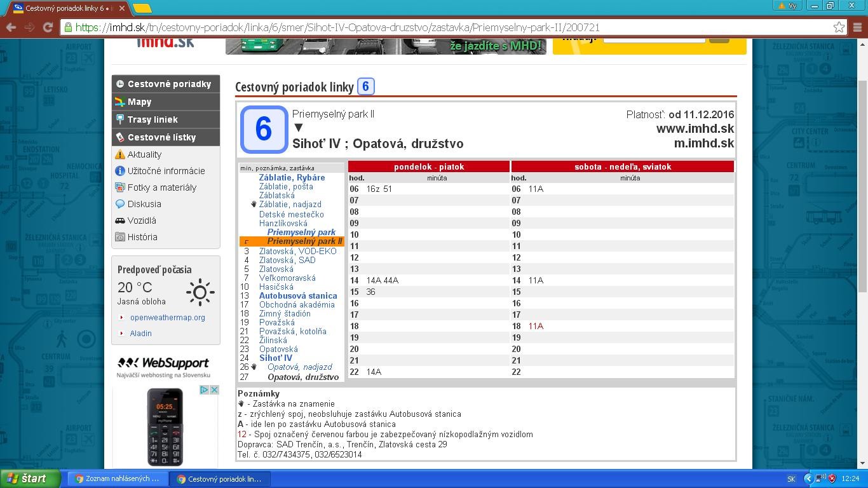Click the browser back arrow button
This screenshot has width=868, height=488.
11,27
